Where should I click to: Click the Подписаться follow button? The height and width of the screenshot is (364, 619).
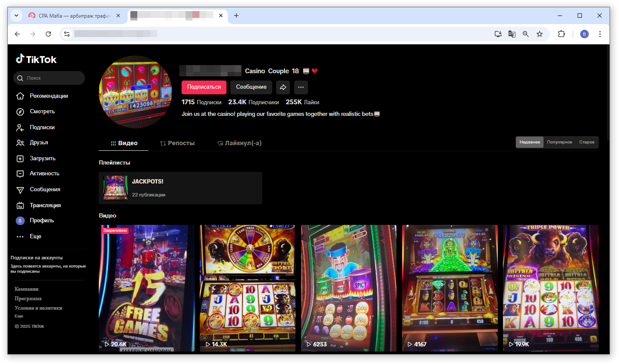pyautogui.click(x=204, y=87)
